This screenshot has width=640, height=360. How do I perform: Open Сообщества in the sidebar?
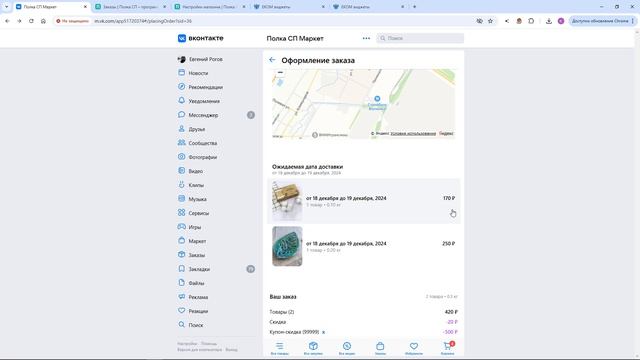(x=202, y=143)
